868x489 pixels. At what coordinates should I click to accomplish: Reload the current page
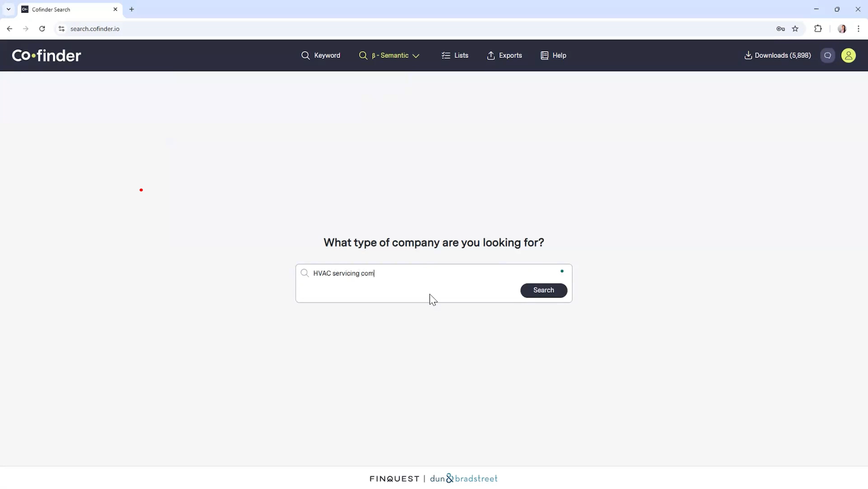point(42,28)
